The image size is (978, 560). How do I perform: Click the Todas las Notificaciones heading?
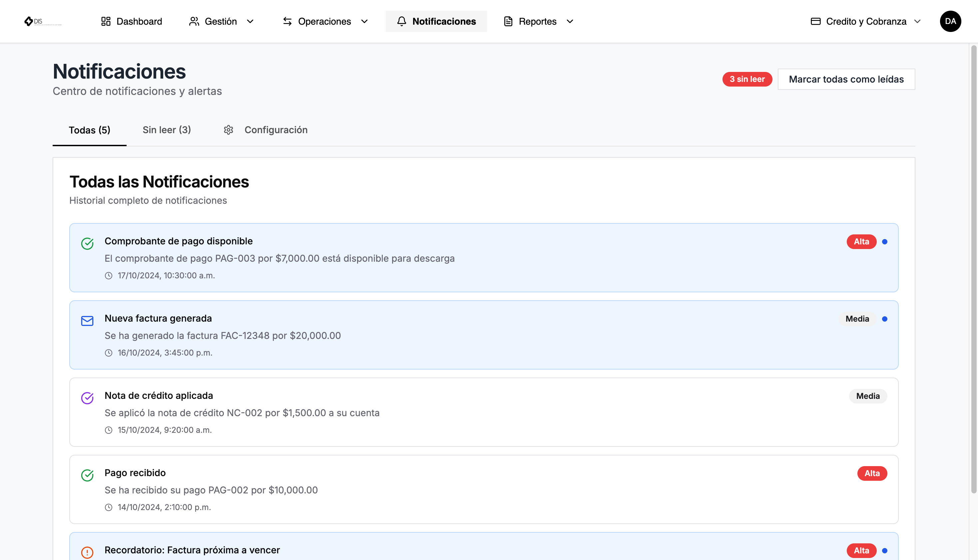coord(159,182)
